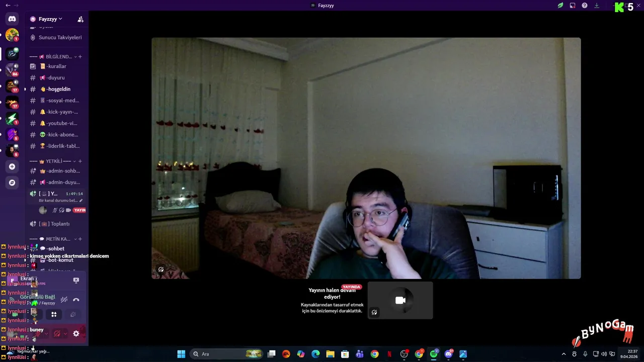The width and height of the screenshot is (644, 362).
Task: Open the sohbet text channel
Action: (56, 248)
